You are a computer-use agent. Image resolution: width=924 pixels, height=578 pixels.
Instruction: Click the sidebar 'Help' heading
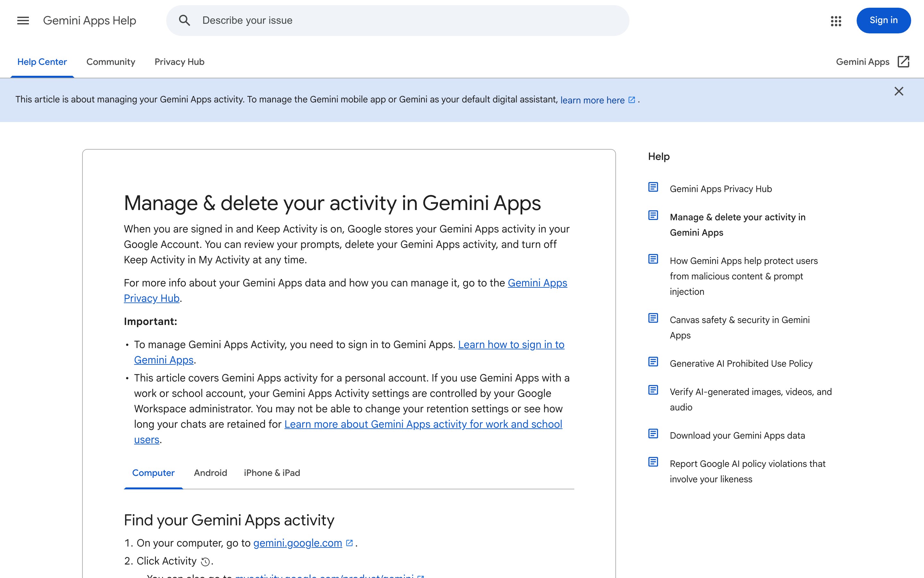[x=659, y=156]
